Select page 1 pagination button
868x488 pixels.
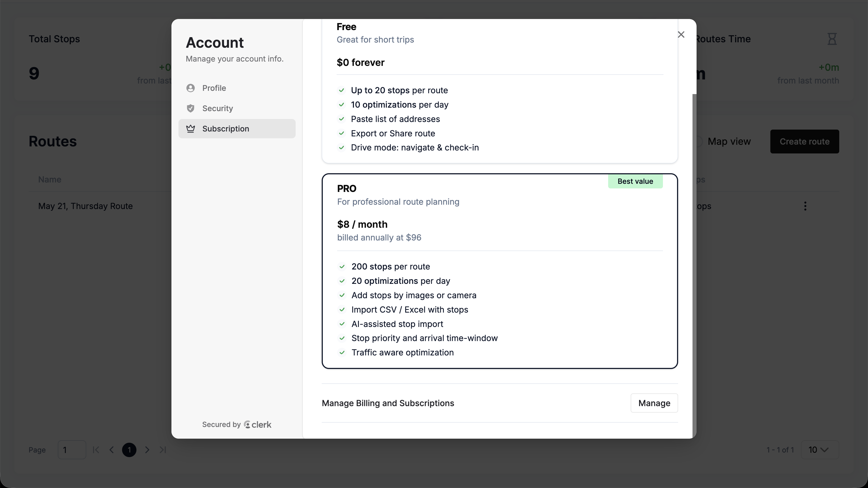pyautogui.click(x=129, y=450)
